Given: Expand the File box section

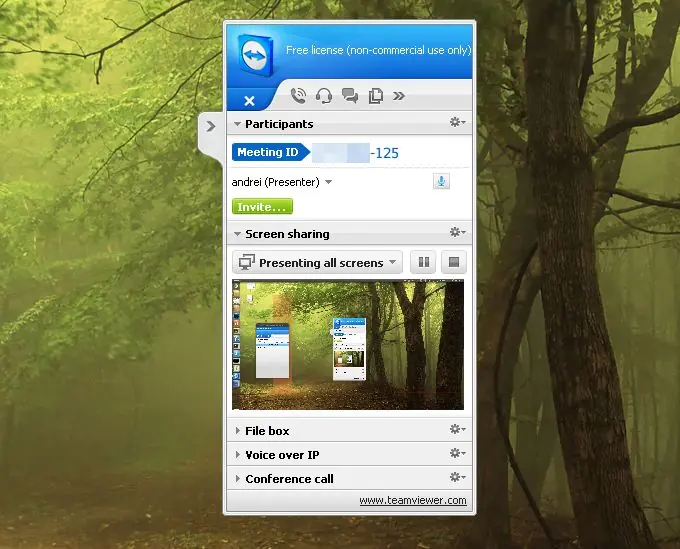Looking at the screenshot, I should [238, 431].
